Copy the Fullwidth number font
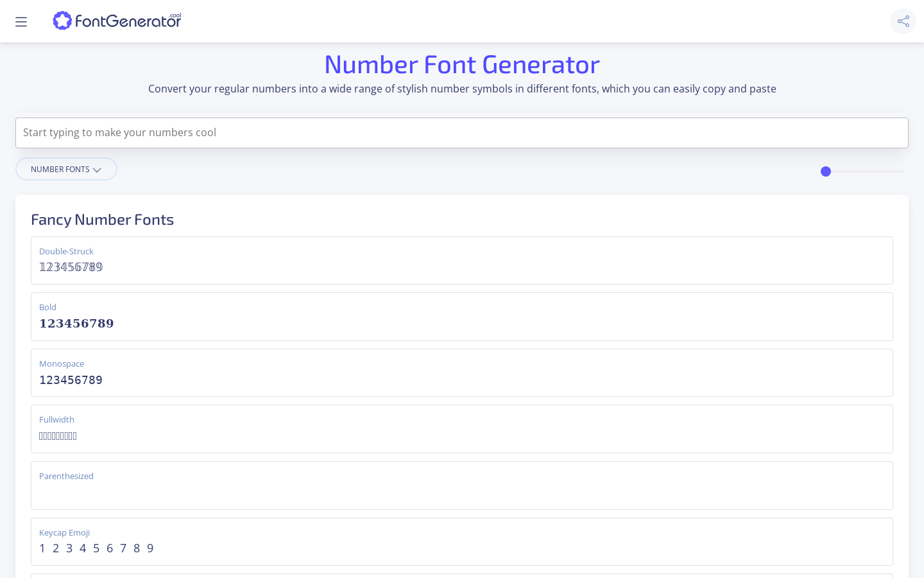The image size is (924, 578). point(462,429)
